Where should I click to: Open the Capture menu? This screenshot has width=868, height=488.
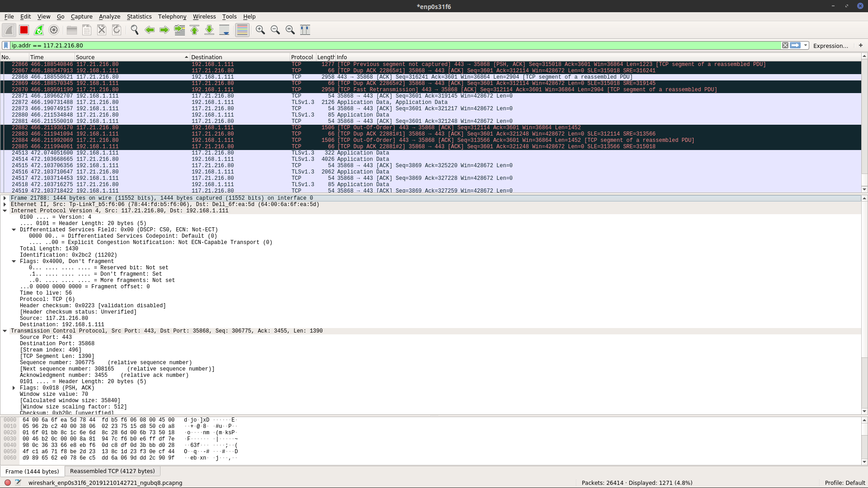point(81,16)
